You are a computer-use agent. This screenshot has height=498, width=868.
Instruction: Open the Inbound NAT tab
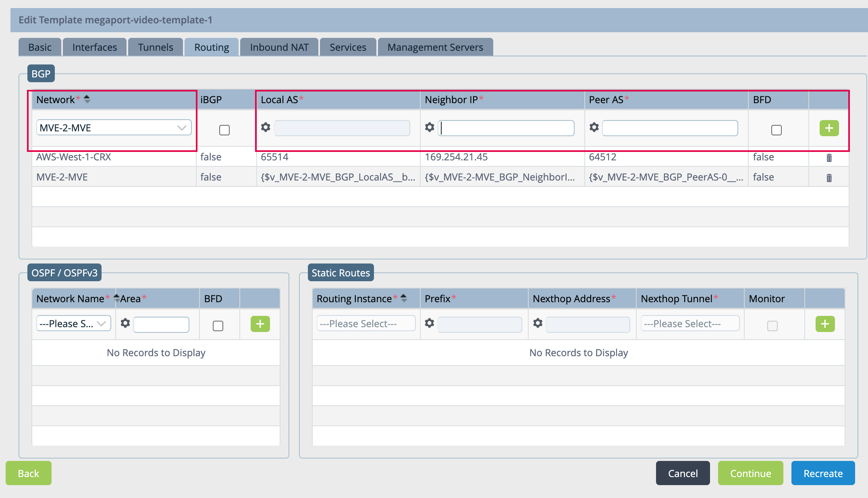[x=279, y=47]
